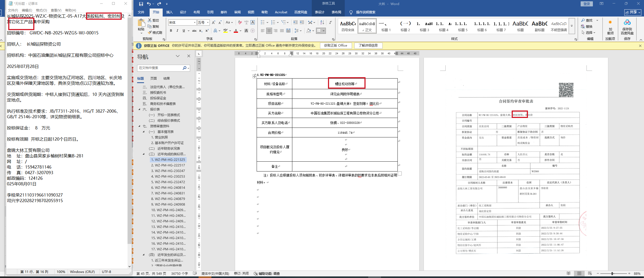Viewport: 644px width, 278px height.
Task: Toggle justified alignment for the paragraph
Action: pos(282,31)
